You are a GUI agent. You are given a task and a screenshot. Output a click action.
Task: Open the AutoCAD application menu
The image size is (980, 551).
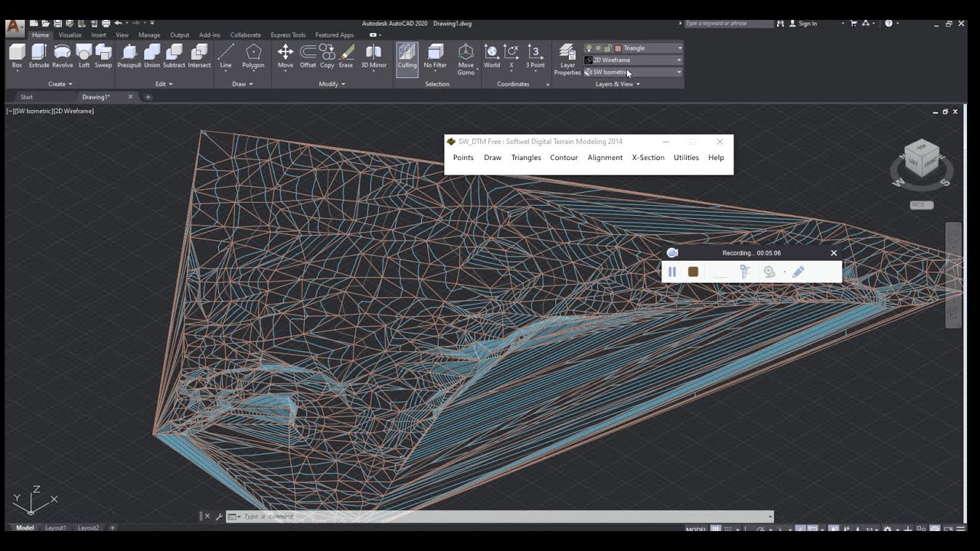coord(15,28)
